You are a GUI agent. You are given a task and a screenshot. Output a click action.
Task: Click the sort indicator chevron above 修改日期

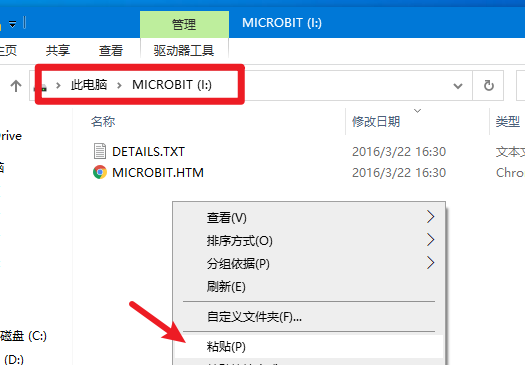tap(418, 111)
